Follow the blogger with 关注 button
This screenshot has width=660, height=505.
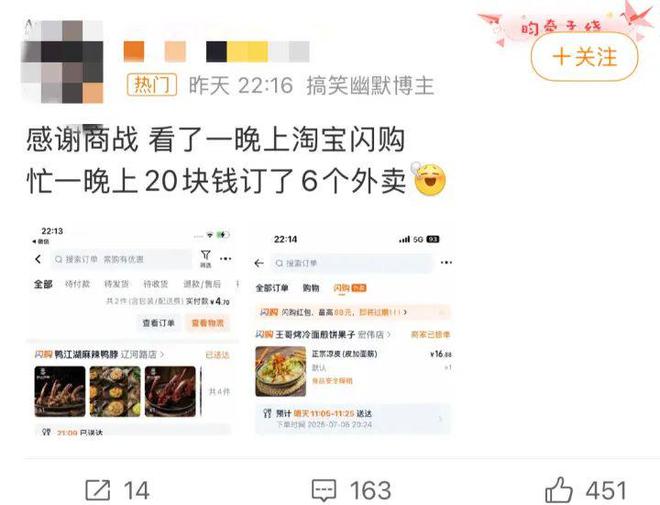(x=584, y=57)
